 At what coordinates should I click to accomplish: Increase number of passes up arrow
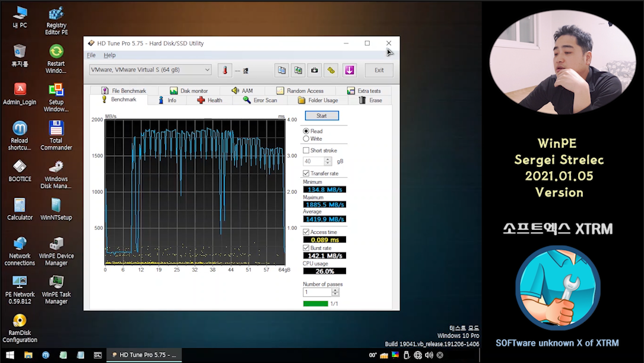(x=335, y=291)
